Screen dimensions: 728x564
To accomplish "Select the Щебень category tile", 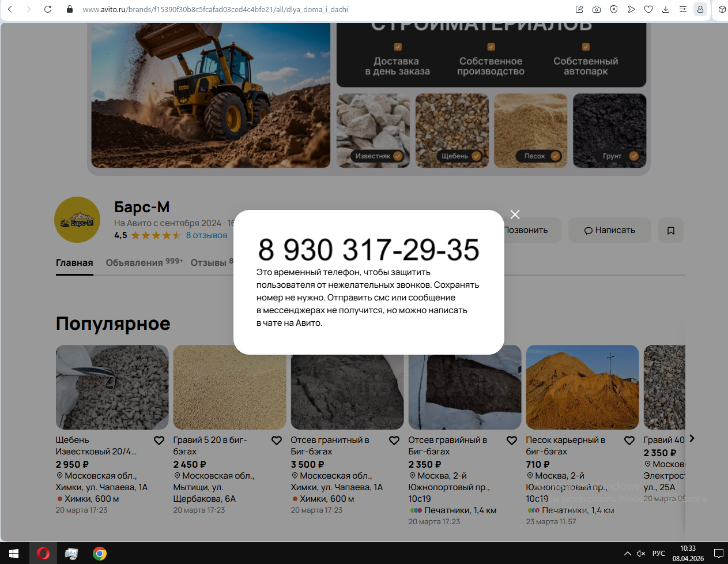I will pos(452,131).
